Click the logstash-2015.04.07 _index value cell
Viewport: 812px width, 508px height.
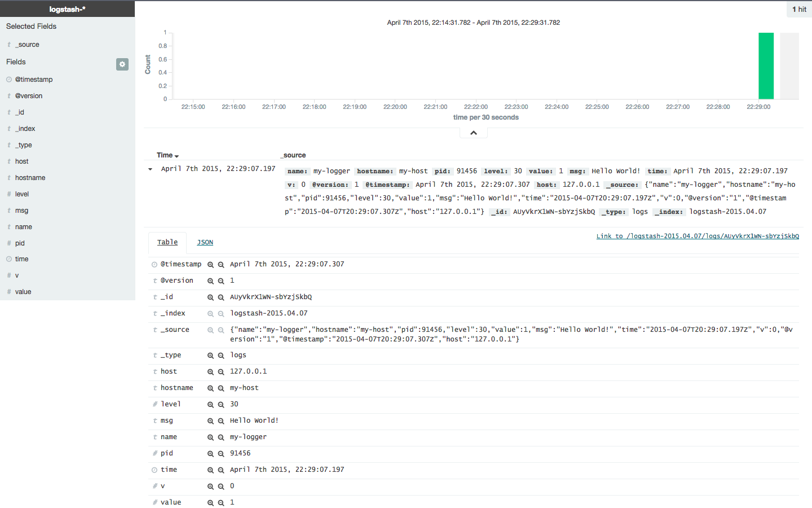(x=269, y=313)
